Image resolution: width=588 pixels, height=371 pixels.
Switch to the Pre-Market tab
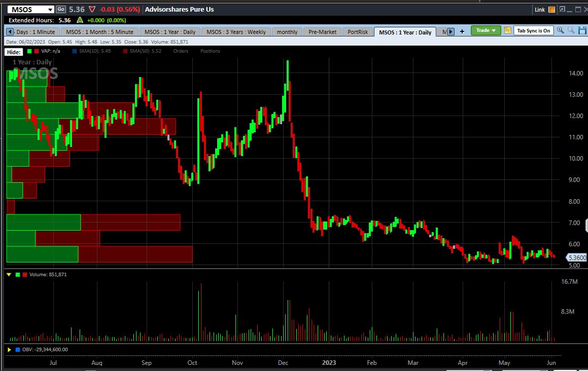click(322, 32)
